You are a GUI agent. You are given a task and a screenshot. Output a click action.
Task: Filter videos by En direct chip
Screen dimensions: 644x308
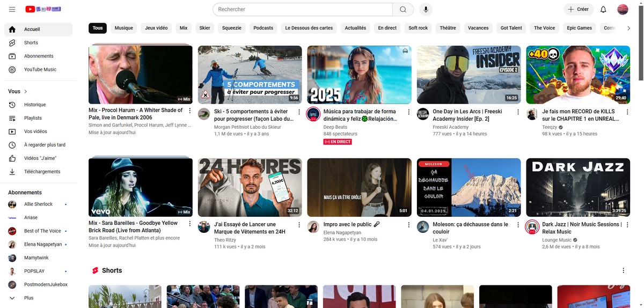point(387,28)
